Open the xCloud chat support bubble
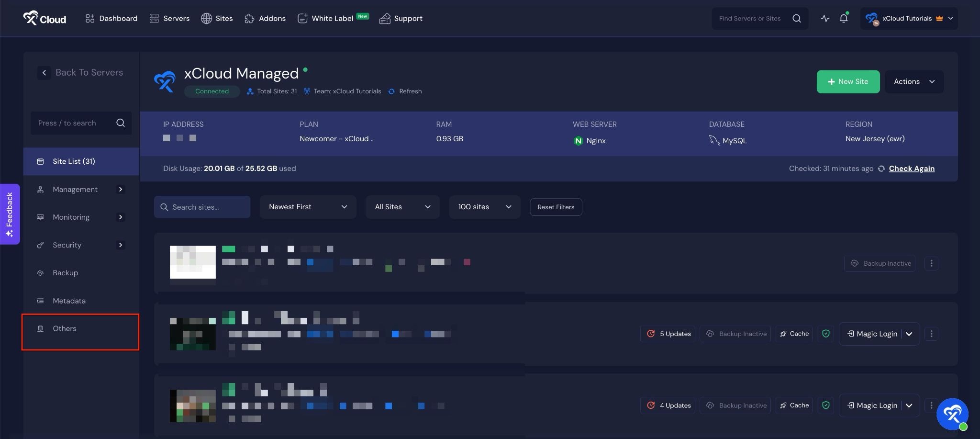This screenshot has height=439, width=980. point(952,414)
